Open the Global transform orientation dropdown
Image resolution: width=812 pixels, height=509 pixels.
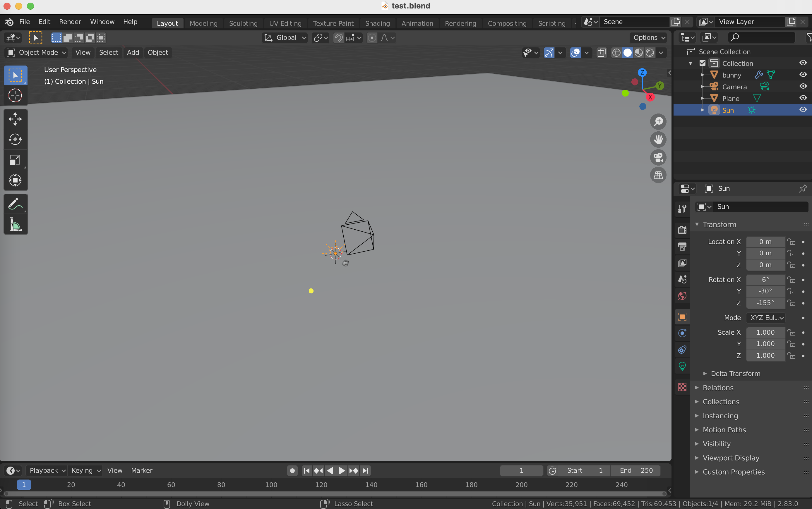tap(285, 38)
